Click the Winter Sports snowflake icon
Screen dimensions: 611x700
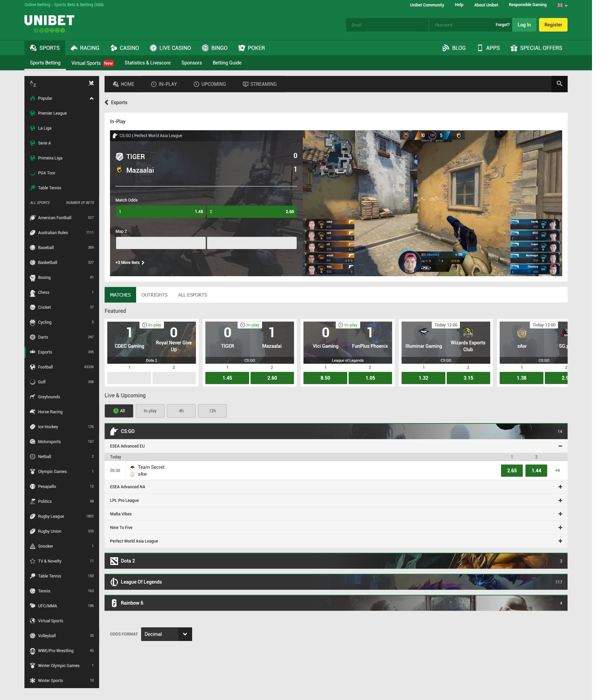click(x=32, y=680)
